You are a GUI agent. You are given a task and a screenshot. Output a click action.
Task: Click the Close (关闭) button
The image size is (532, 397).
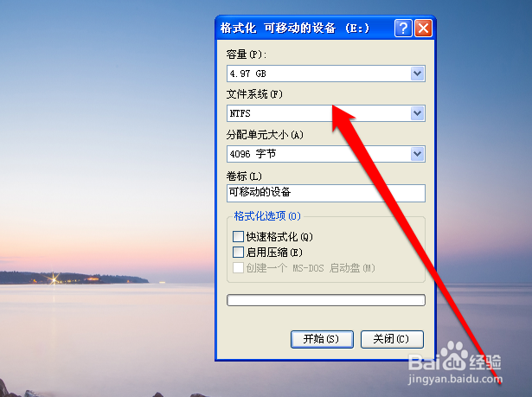point(392,339)
